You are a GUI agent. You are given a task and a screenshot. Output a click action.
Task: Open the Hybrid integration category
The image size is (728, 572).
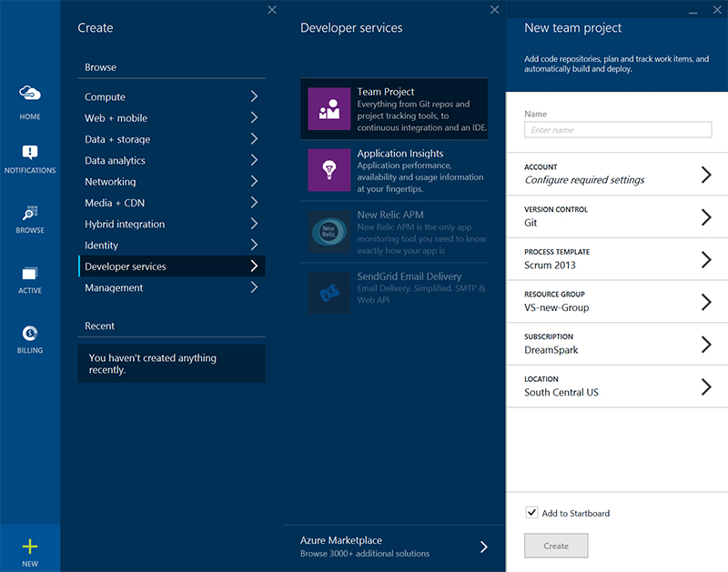(x=172, y=224)
